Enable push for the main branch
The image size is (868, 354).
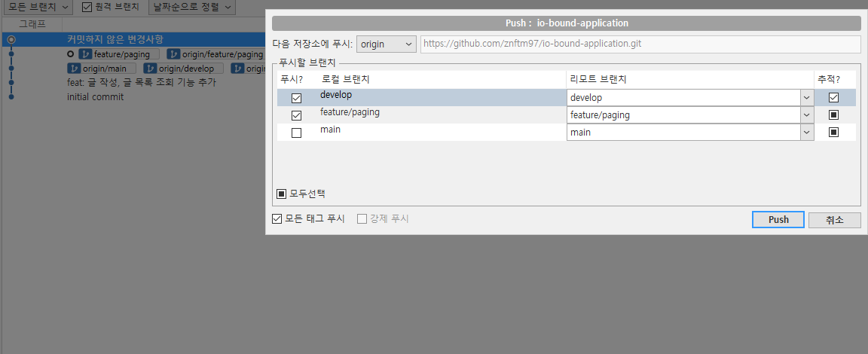click(296, 133)
